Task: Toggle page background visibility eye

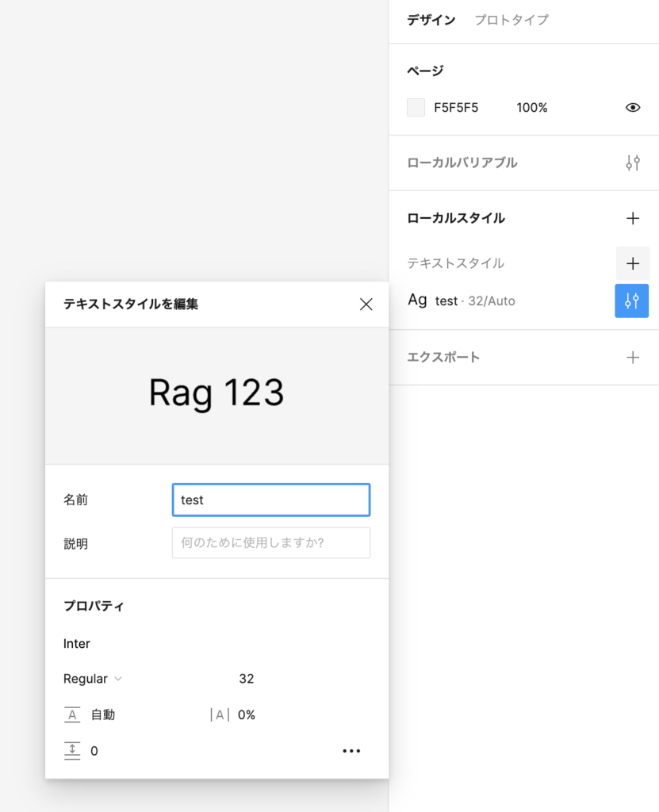Action: [x=632, y=108]
